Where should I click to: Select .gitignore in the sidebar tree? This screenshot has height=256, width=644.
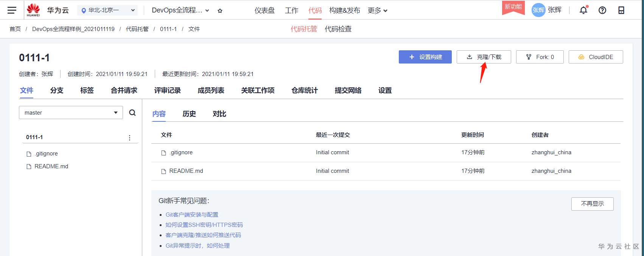(x=46, y=154)
